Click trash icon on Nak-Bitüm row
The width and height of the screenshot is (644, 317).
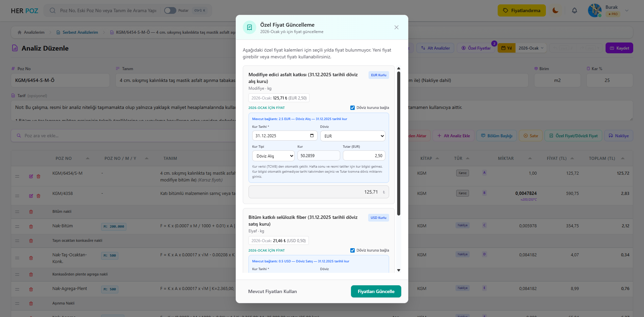(x=31, y=227)
